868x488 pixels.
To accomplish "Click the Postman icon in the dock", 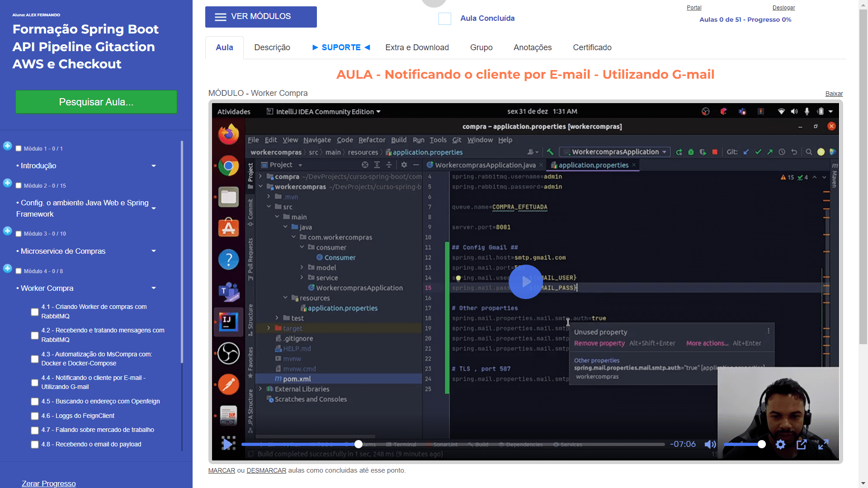I will click(x=228, y=384).
